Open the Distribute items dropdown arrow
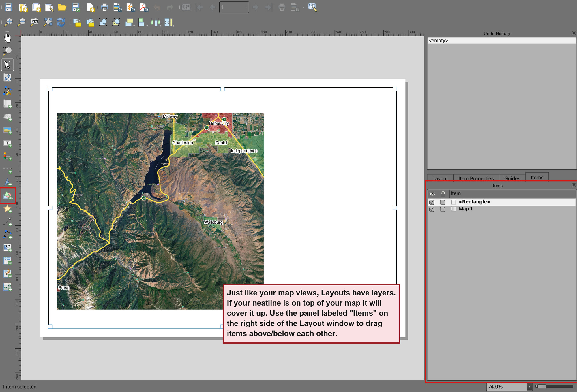The height and width of the screenshot is (392, 577). [x=160, y=26]
